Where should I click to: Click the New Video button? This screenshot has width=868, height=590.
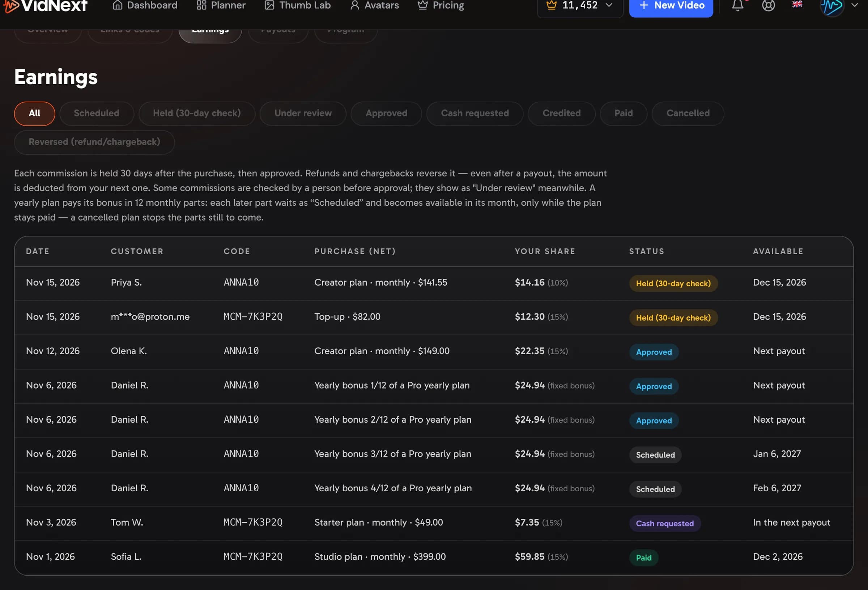click(671, 5)
